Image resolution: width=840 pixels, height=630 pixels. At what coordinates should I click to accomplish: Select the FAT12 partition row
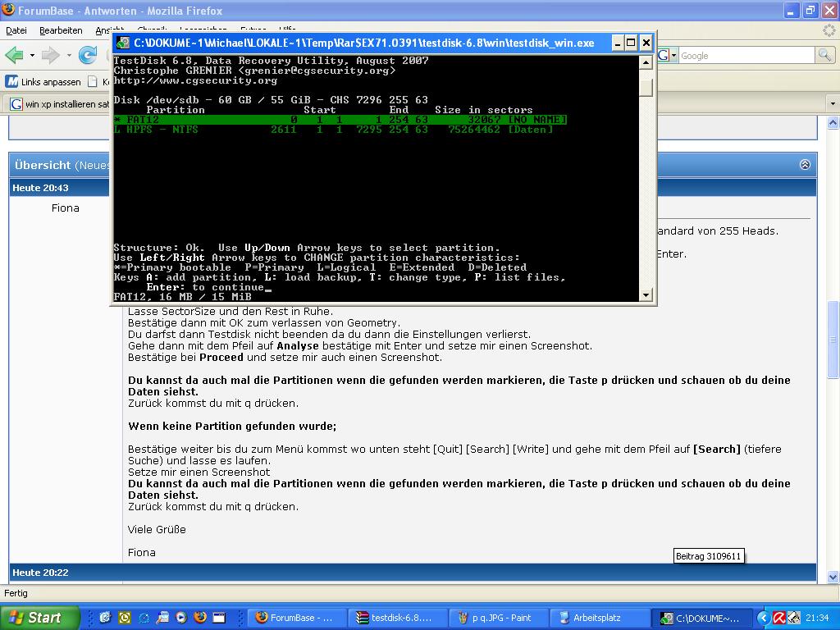(x=340, y=120)
